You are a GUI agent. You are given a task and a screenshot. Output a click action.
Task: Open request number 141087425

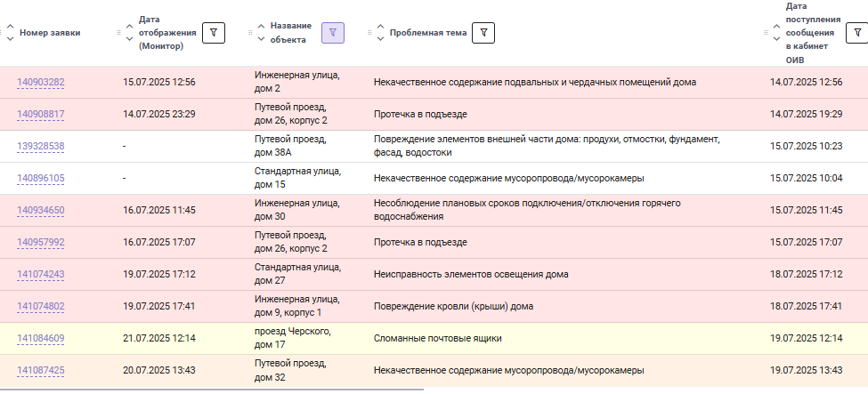click(x=40, y=371)
